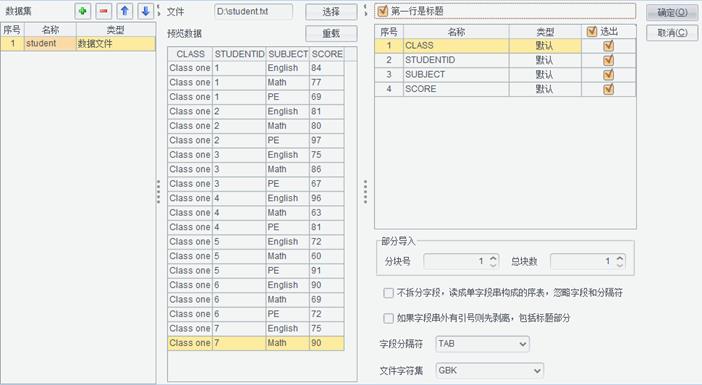The width and height of the screenshot is (702, 385).
Task: Click the 分块号 number field
Action: click(x=456, y=261)
